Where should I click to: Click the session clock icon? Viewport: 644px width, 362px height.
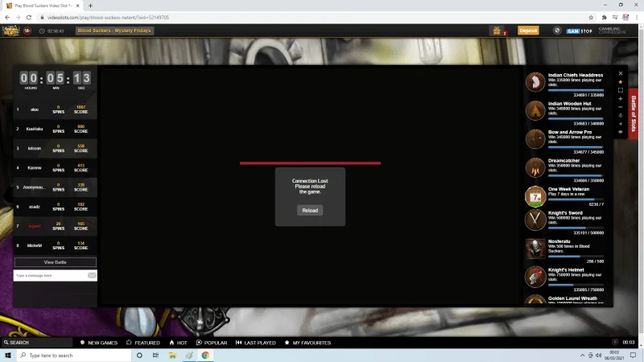pyautogui.click(x=42, y=31)
